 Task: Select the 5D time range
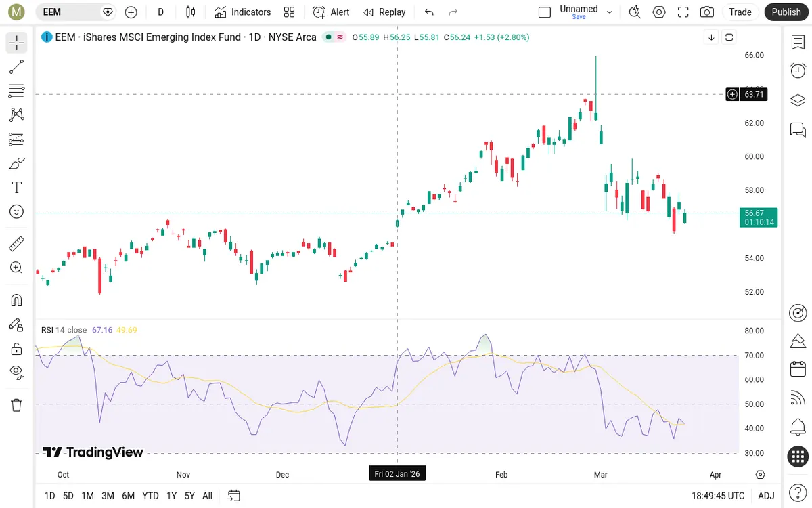tap(68, 496)
